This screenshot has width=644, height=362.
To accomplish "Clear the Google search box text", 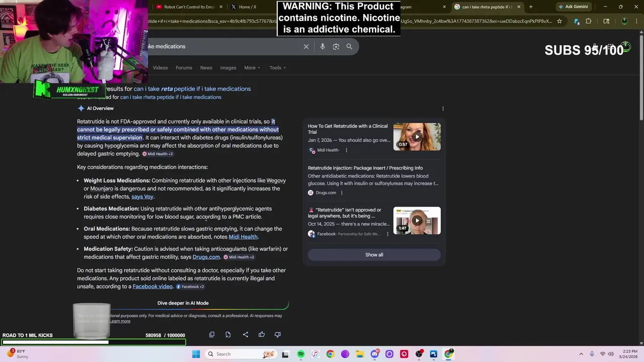I will pyautogui.click(x=306, y=46).
